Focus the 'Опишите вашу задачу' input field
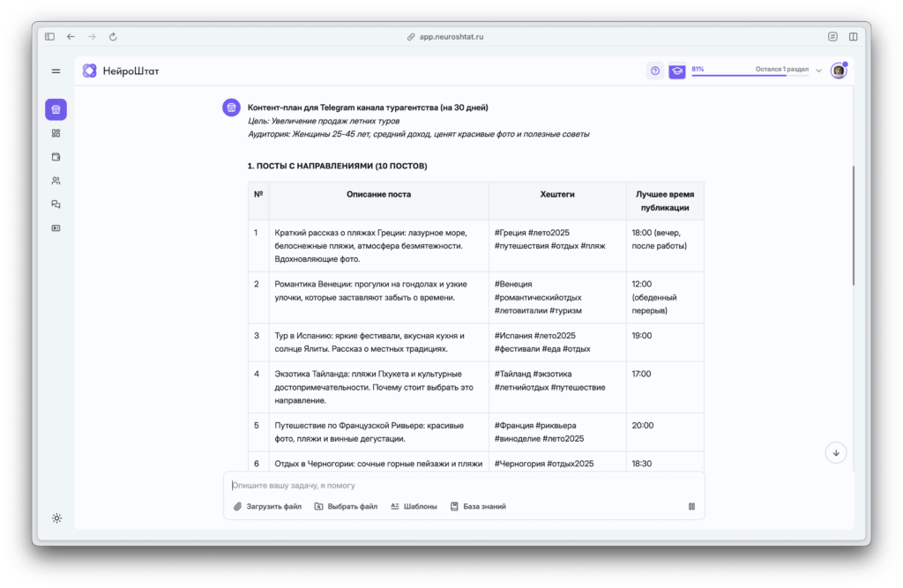 click(464, 486)
